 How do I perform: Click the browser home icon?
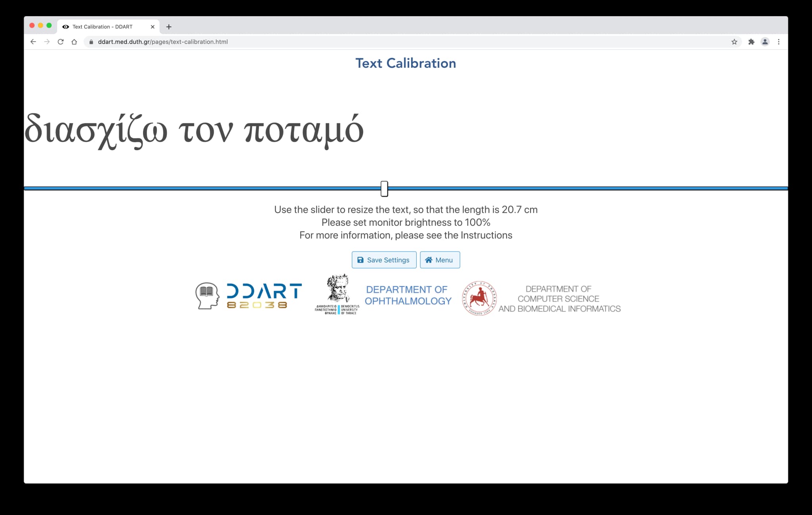coord(74,42)
